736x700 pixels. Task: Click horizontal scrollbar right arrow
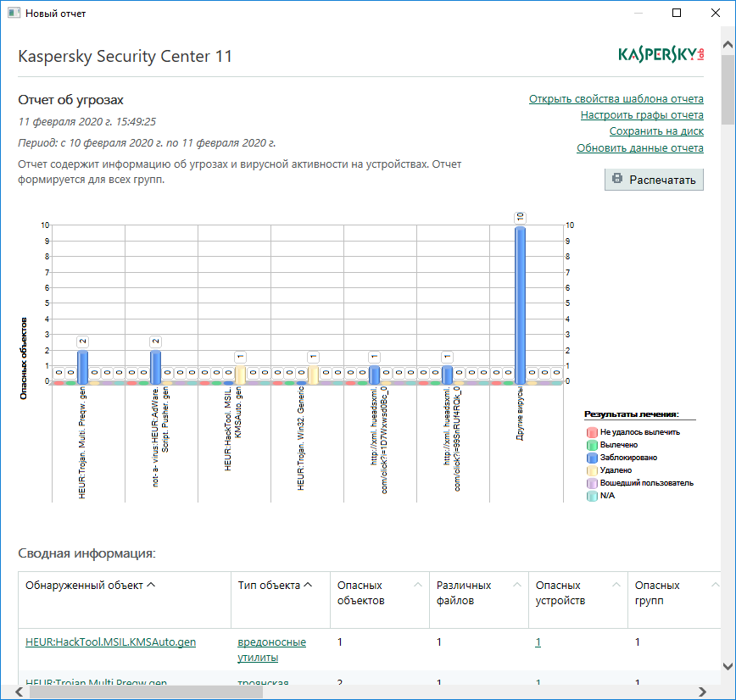(703, 692)
